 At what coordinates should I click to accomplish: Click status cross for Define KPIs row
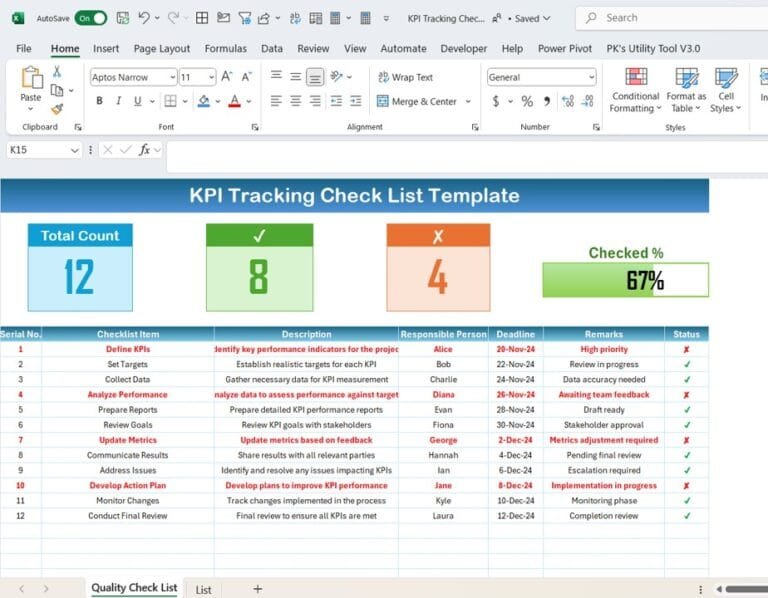(686, 349)
